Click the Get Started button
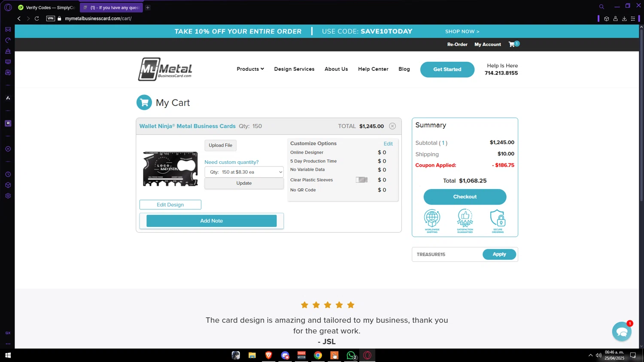The image size is (644, 362). click(x=447, y=69)
